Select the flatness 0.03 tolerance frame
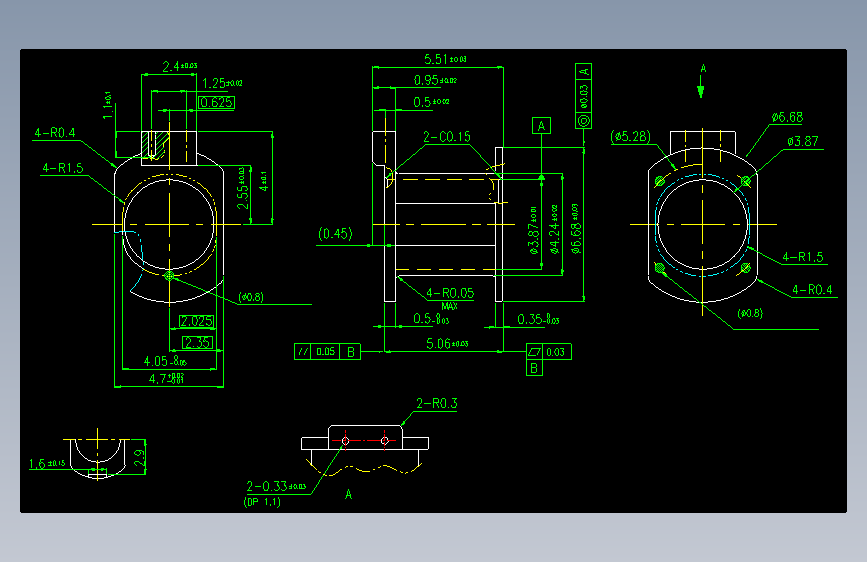 pyautogui.click(x=549, y=352)
